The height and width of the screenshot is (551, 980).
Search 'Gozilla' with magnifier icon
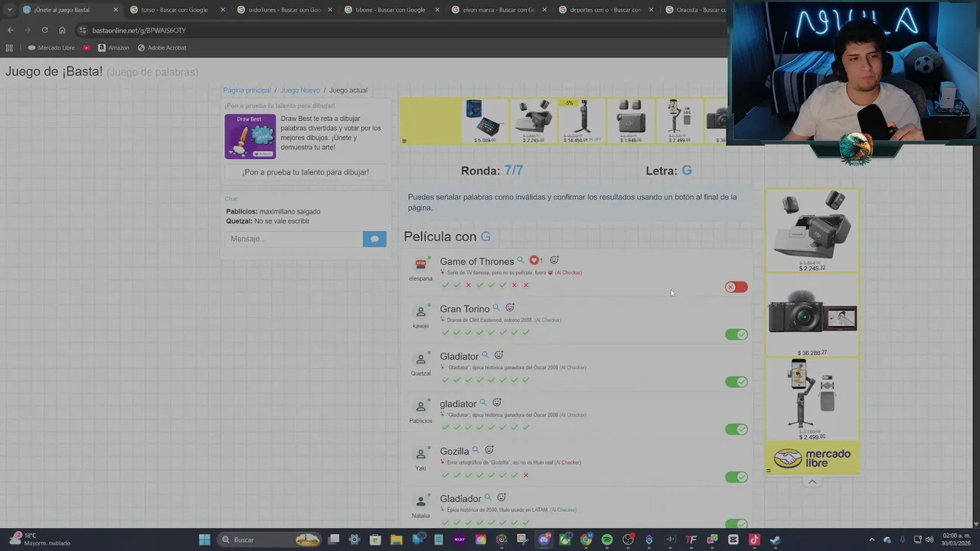tap(475, 450)
